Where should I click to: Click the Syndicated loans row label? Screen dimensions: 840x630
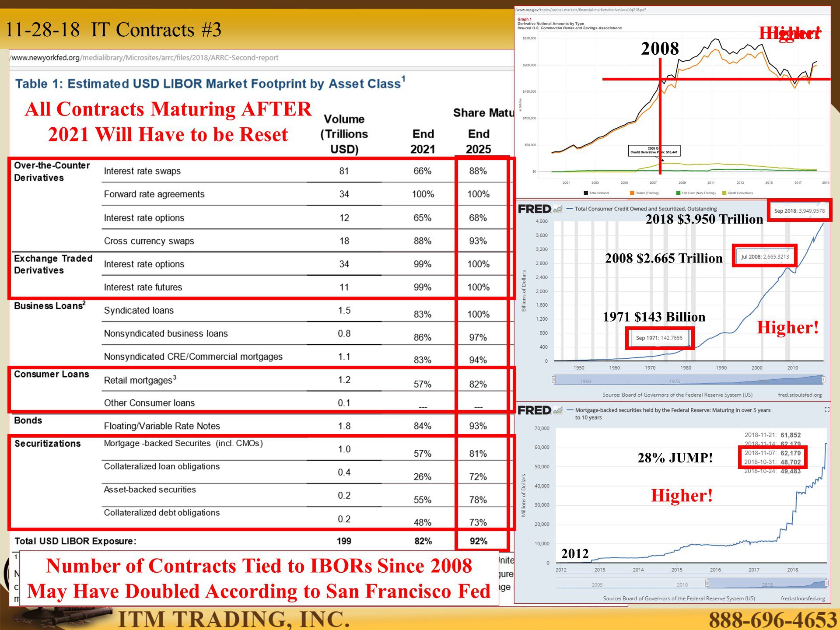(x=139, y=311)
